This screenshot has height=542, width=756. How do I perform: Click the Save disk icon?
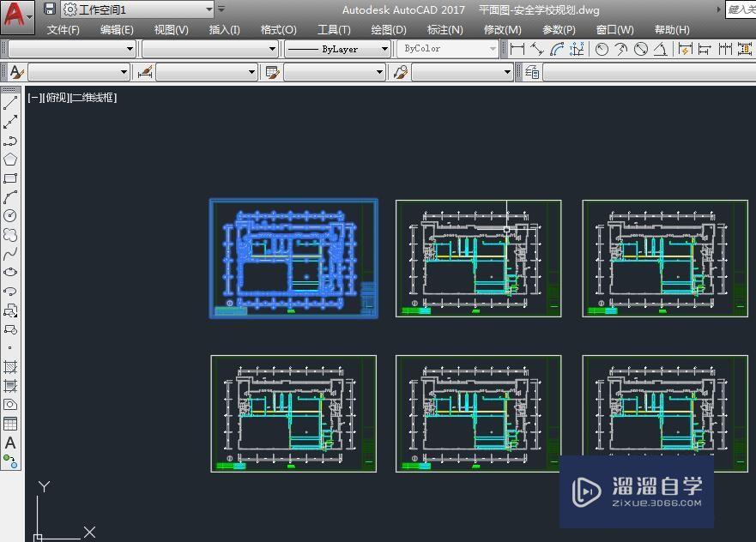click(x=50, y=9)
